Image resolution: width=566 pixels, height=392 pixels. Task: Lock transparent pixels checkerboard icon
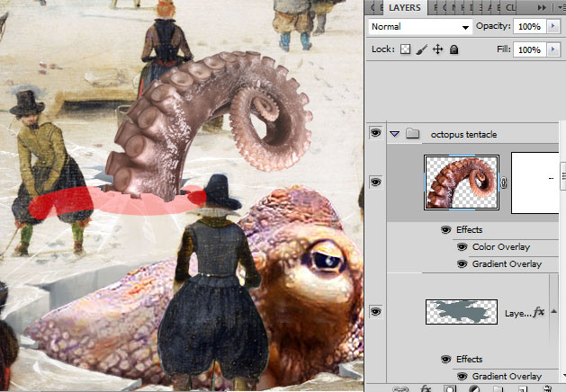click(x=405, y=49)
